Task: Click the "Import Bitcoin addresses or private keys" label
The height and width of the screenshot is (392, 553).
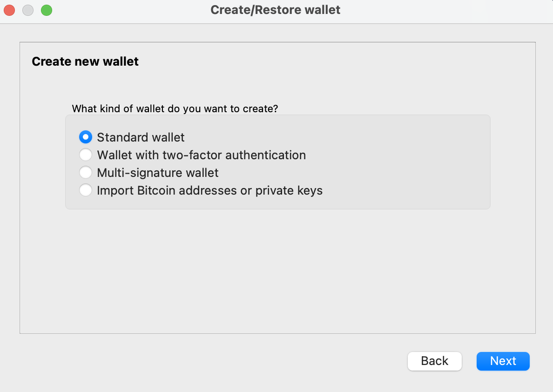Action: coord(209,190)
